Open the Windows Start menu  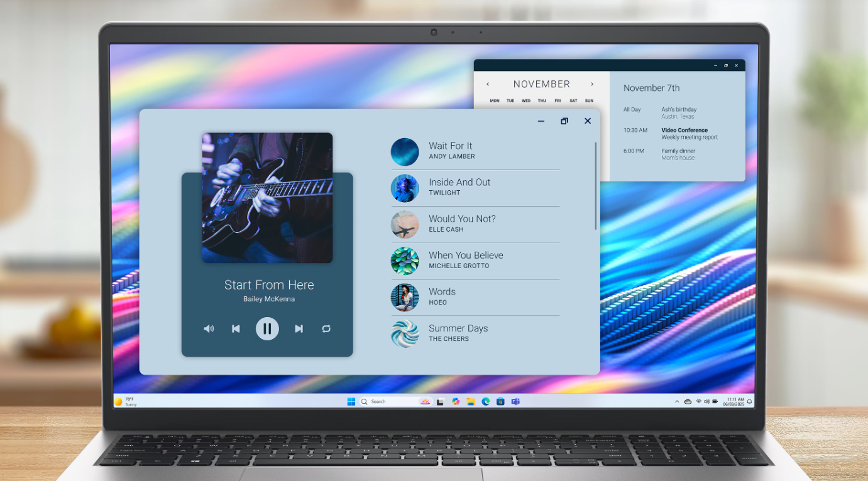coord(351,402)
